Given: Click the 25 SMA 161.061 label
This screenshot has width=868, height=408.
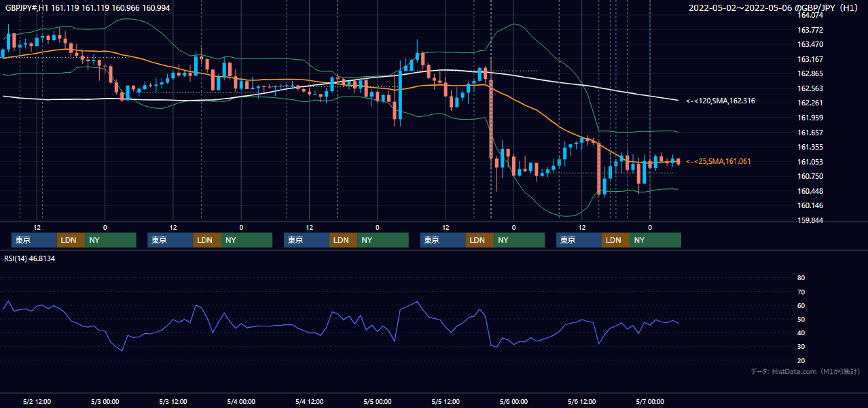Looking at the screenshot, I should (718, 161).
